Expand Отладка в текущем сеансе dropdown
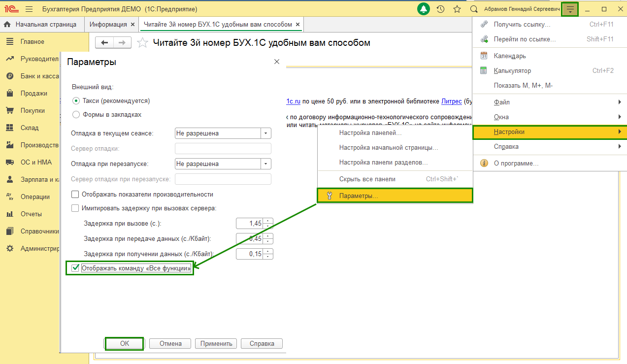This screenshot has width=627, height=364. (266, 133)
